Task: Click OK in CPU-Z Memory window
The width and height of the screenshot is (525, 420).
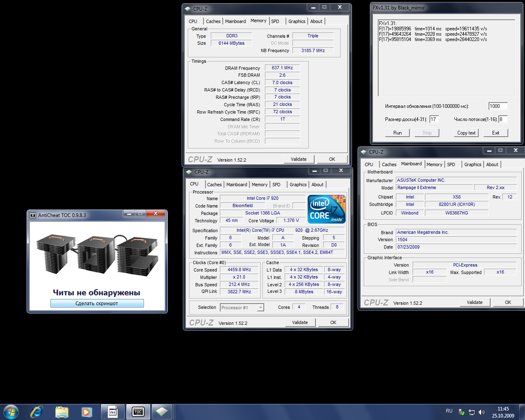Action: 332,159
